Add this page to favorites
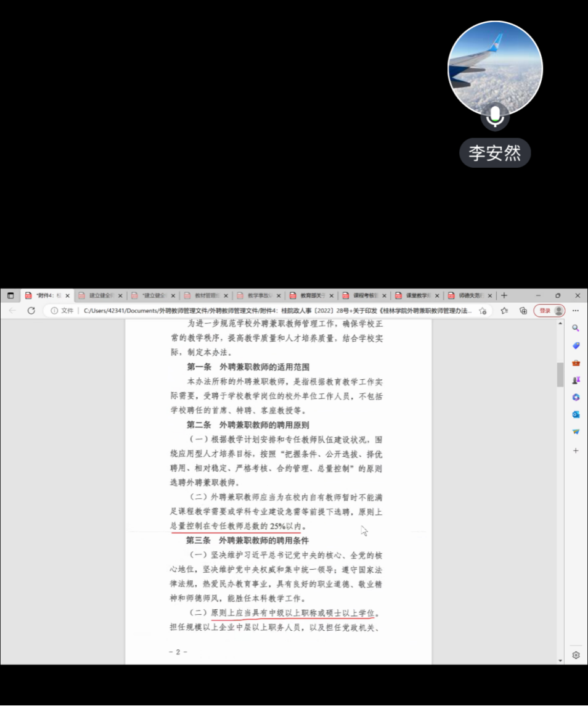 [483, 311]
